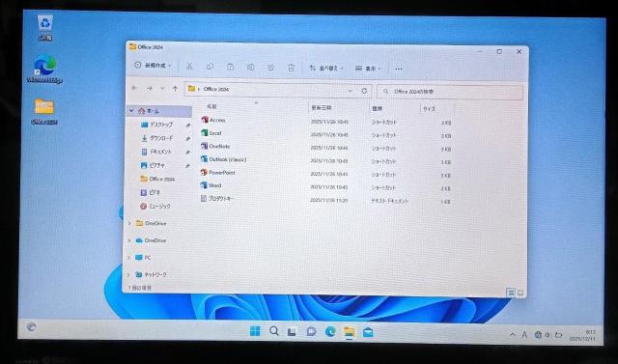Launch Edge from the taskbar
This screenshot has height=364, width=618.
pyautogui.click(x=330, y=332)
